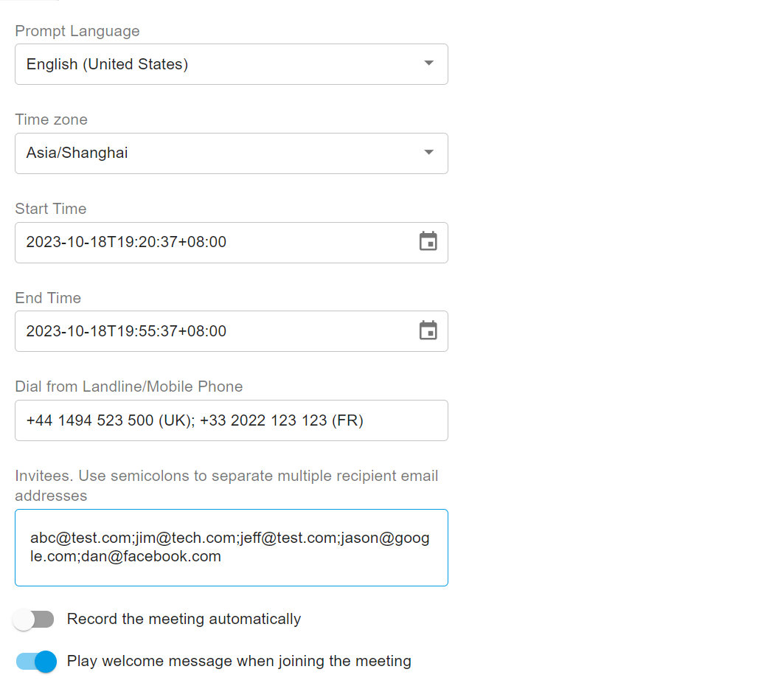Click the Start Time field label

pyautogui.click(x=51, y=209)
